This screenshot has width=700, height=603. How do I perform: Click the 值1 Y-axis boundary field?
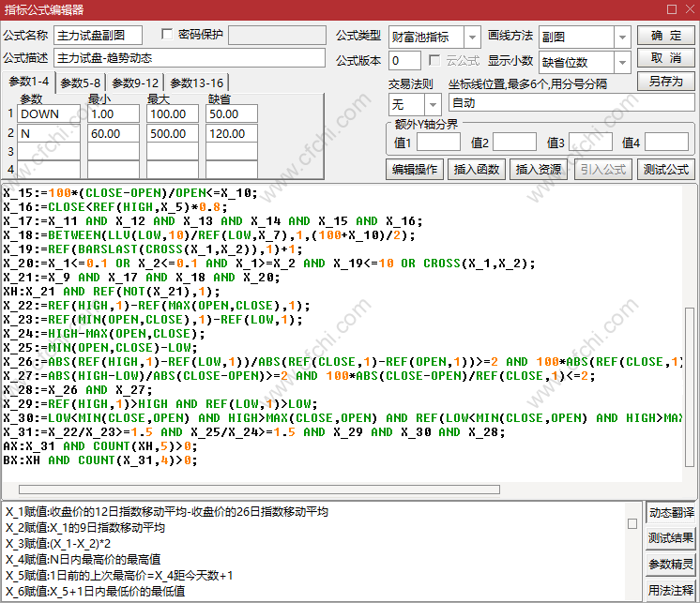pyautogui.click(x=438, y=143)
